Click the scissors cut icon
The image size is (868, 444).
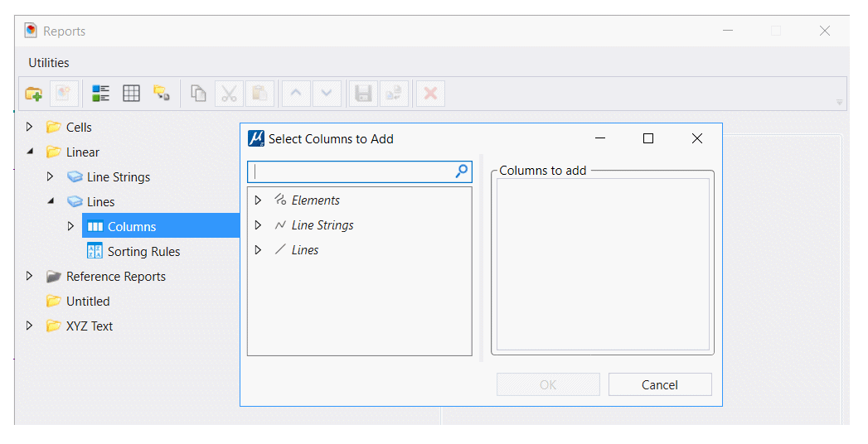click(x=229, y=94)
